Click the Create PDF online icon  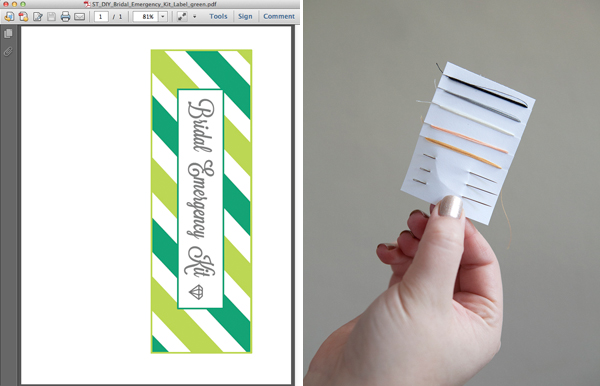pos(23,16)
